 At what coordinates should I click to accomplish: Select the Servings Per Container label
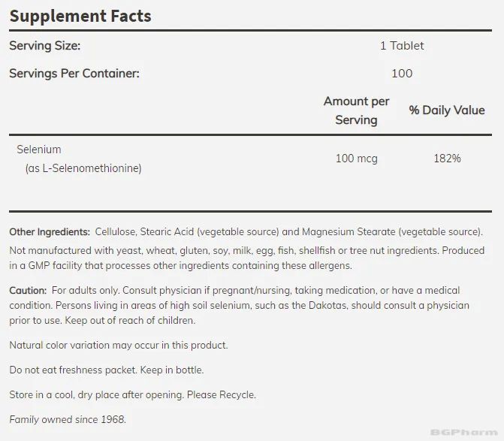pyautogui.click(x=74, y=73)
